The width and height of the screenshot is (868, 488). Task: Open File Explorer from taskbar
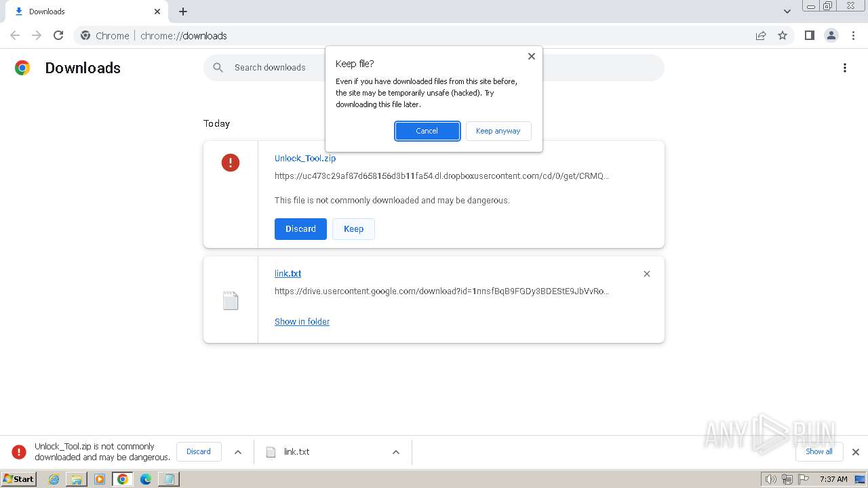tap(77, 479)
